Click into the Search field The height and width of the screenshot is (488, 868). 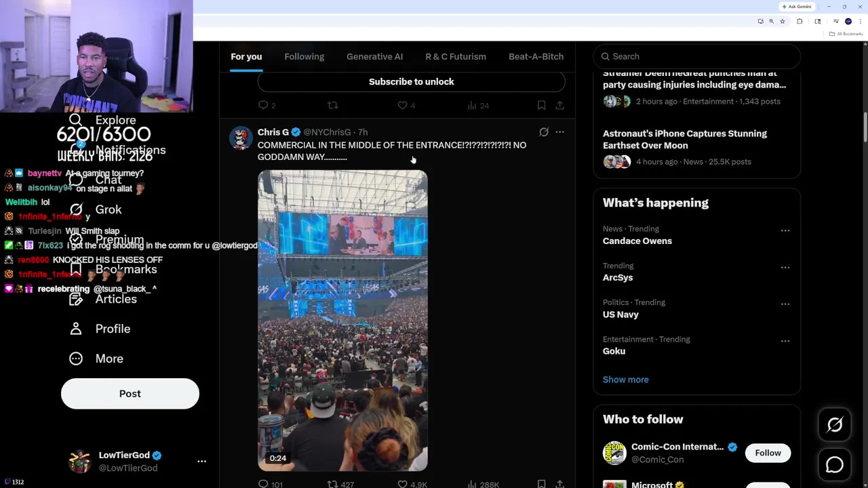(696, 56)
